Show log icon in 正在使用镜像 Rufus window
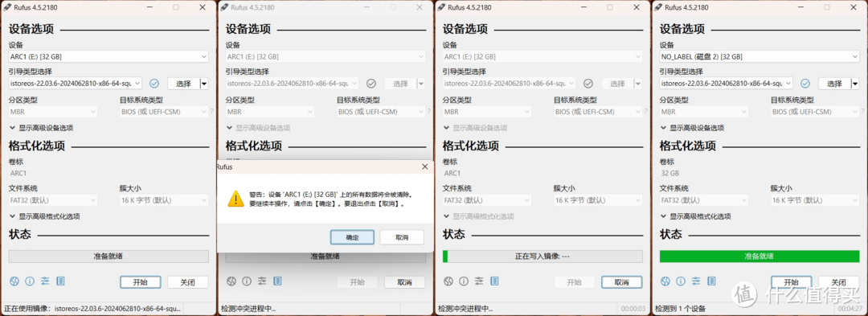The image size is (868, 316). (x=61, y=281)
